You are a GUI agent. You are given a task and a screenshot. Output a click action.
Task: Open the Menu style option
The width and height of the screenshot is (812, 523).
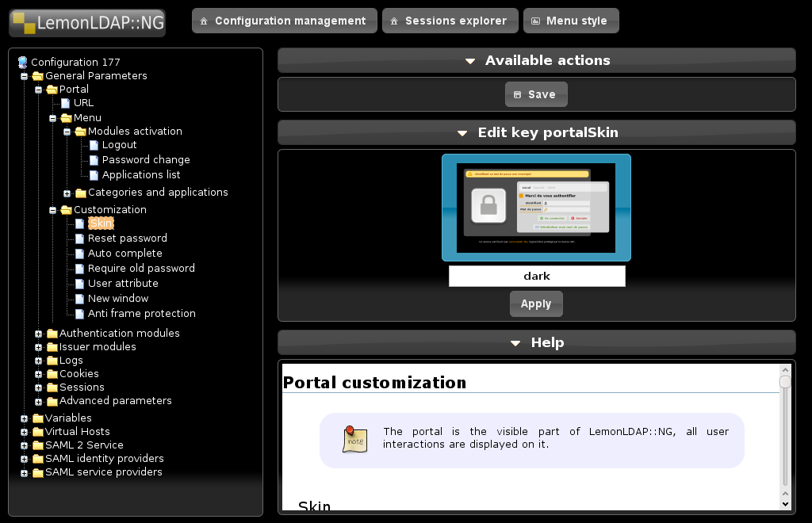point(571,21)
